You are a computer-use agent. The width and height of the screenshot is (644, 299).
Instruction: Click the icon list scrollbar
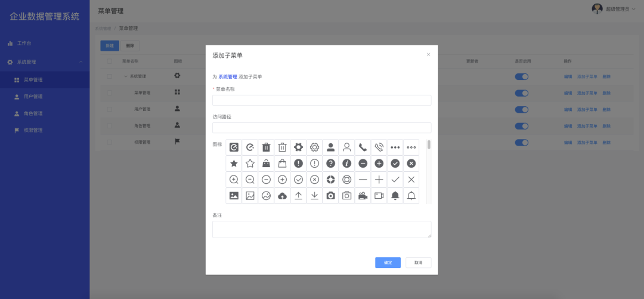[x=429, y=145]
